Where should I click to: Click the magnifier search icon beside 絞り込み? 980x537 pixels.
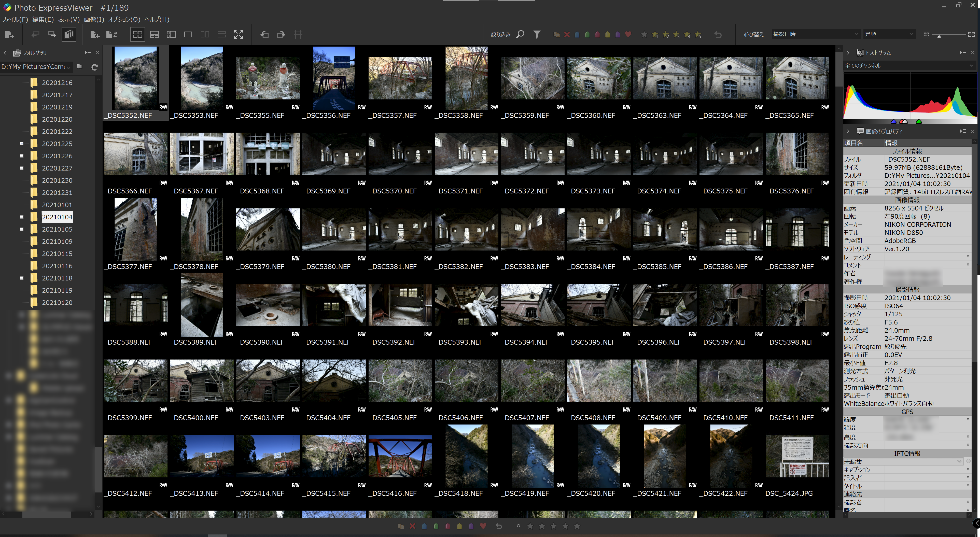520,35
